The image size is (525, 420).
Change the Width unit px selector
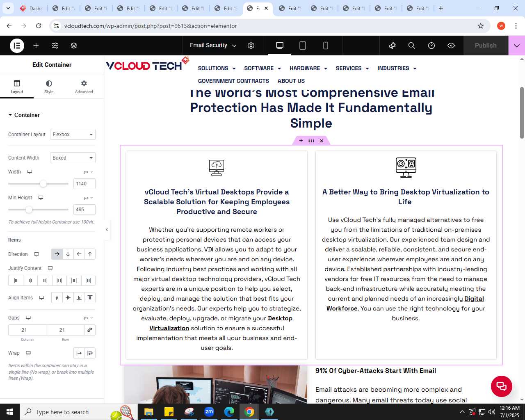89,172
